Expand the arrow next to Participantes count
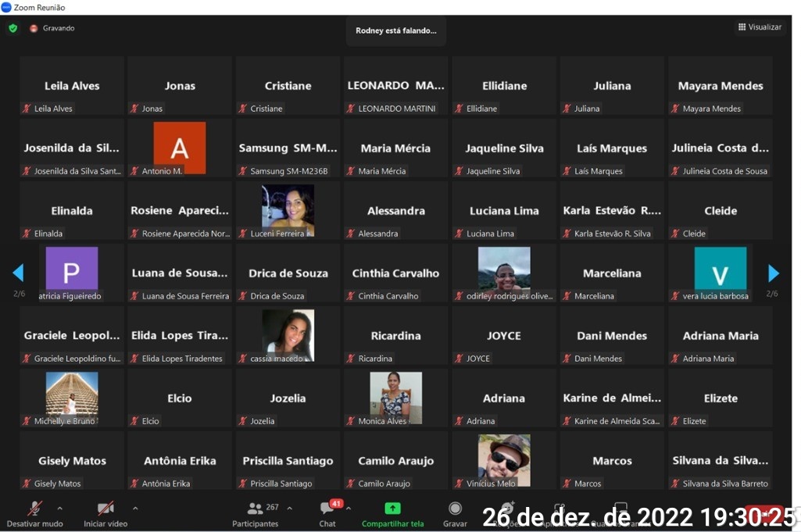Image resolution: width=801 pixels, height=532 pixels. [x=289, y=508]
